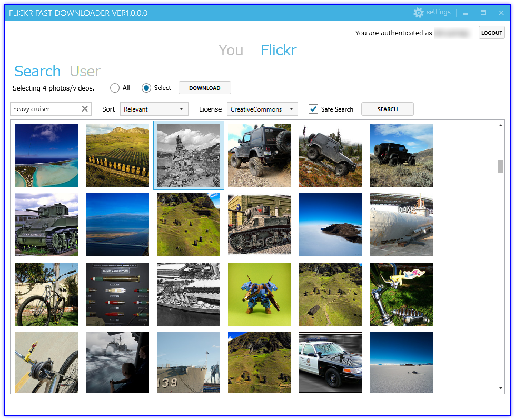Click the scrollbar down arrow

[501, 388]
